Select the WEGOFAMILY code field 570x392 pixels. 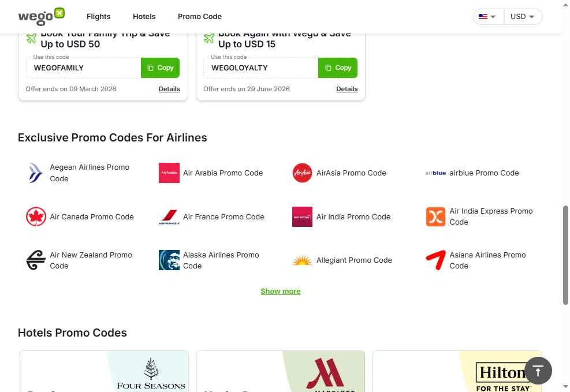[x=84, y=68]
